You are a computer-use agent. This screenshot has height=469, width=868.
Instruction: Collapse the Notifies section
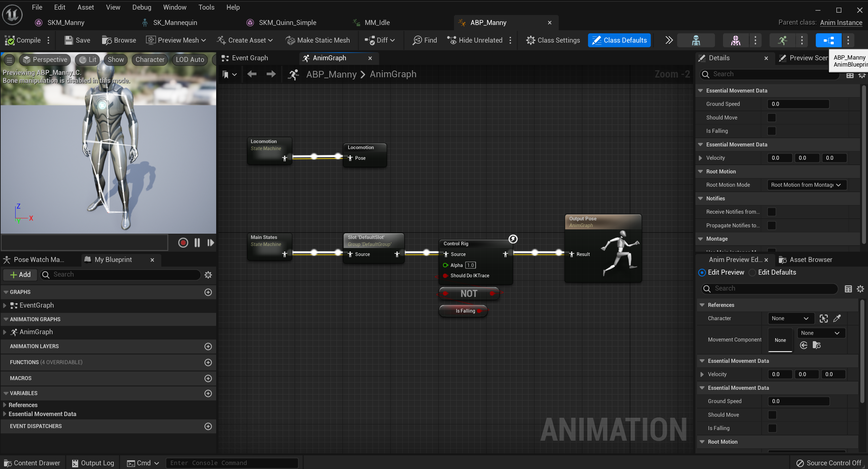pyautogui.click(x=700, y=198)
